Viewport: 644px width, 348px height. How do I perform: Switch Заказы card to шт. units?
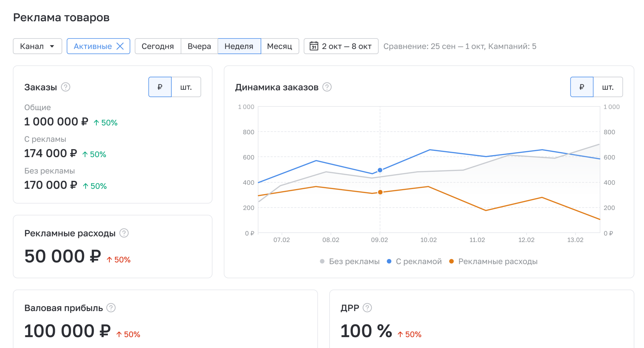click(x=186, y=87)
